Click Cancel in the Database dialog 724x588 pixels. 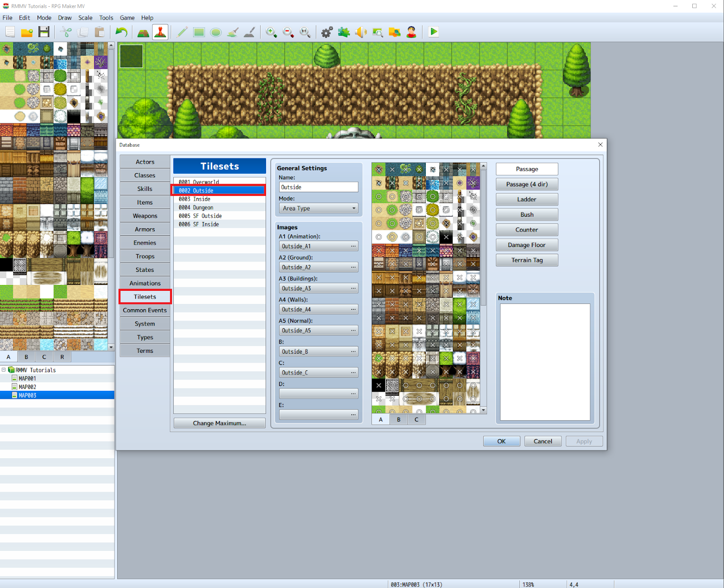tap(543, 441)
